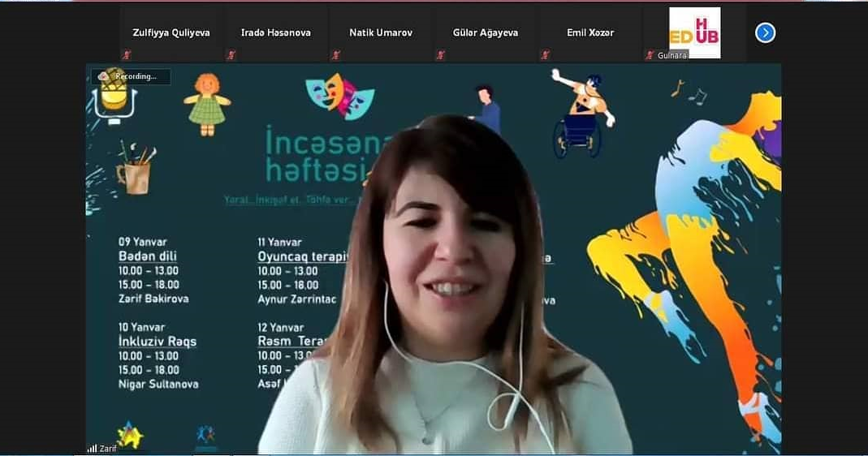868x456 pixels.
Task: Click the blue next-participants arrow button
Action: click(x=765, y=32)
